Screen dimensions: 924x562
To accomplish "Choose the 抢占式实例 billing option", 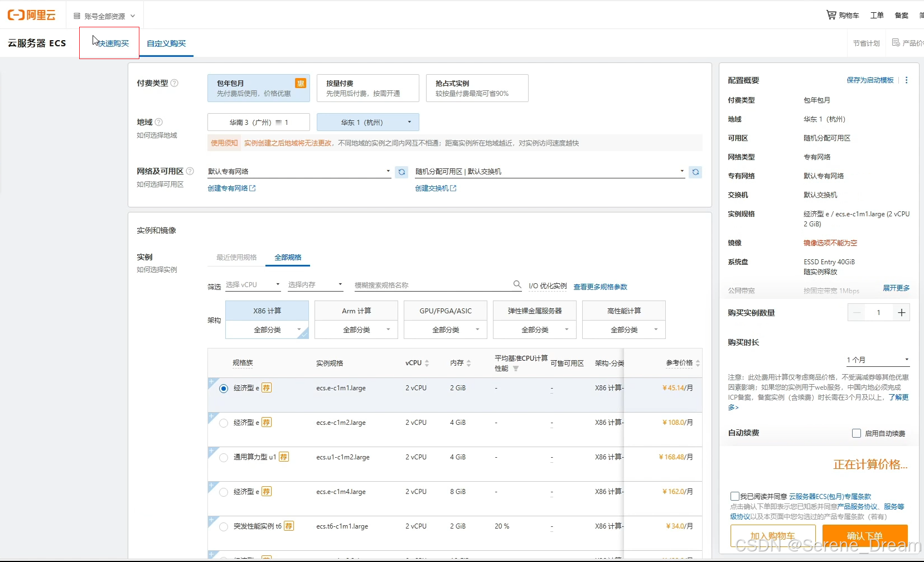I will click(477, 88).
